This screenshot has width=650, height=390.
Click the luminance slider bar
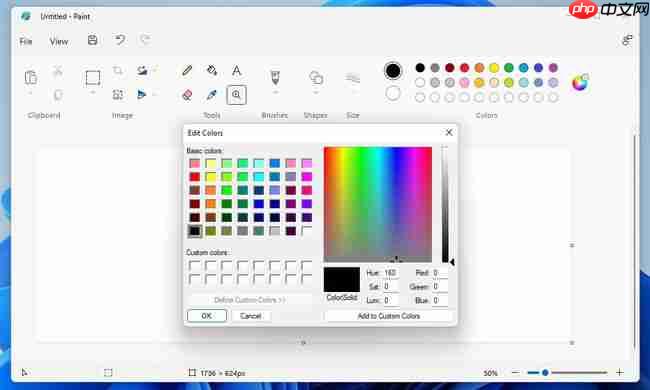click(x=445, y=204)
